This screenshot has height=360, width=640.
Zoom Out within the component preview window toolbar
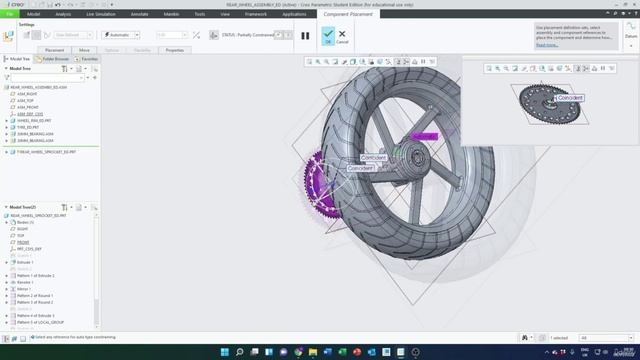coord(506,69)
